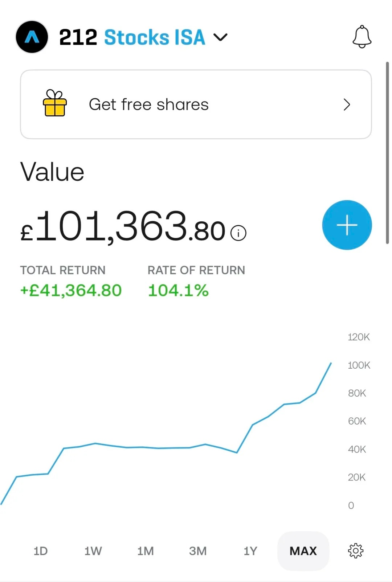392x582 pixels.
Task: Select the 1D chart range
Action: [41, 551]
